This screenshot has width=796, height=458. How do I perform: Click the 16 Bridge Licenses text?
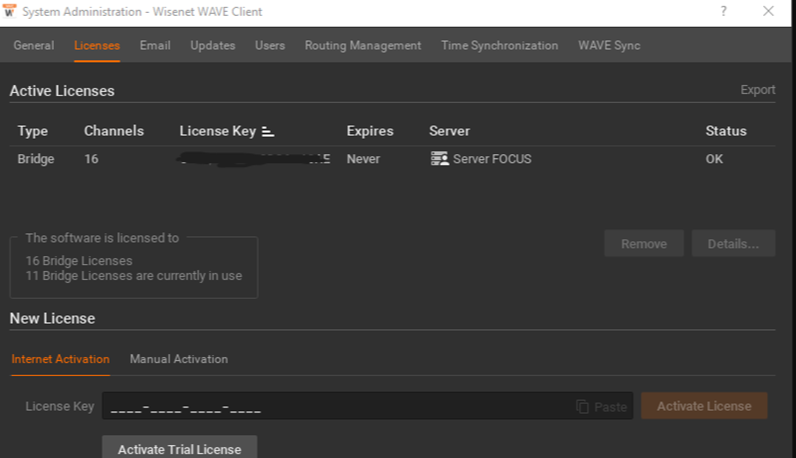[79, 260]
